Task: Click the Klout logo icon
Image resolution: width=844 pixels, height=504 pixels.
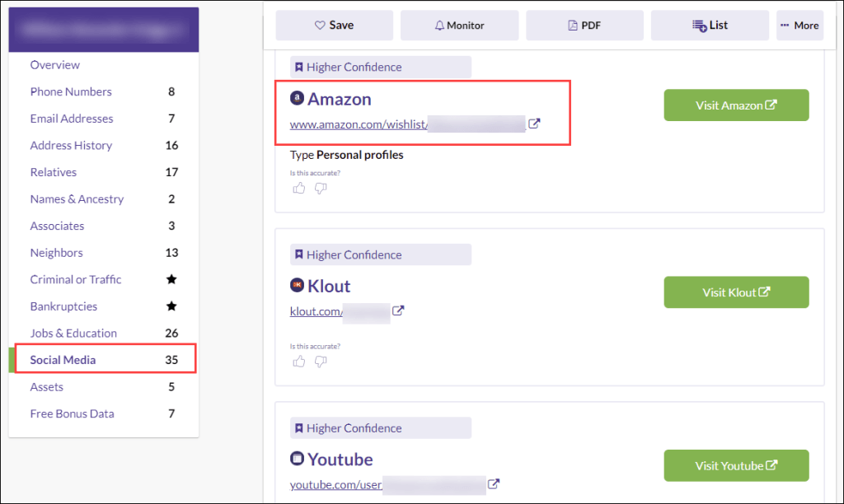Action: (297, 285)
